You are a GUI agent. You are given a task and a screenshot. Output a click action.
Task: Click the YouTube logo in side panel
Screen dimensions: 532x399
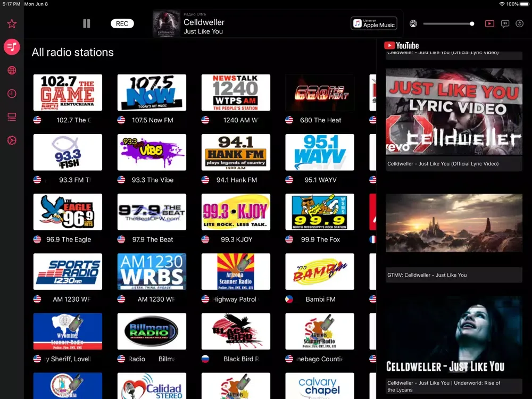(x=401, y=45)
